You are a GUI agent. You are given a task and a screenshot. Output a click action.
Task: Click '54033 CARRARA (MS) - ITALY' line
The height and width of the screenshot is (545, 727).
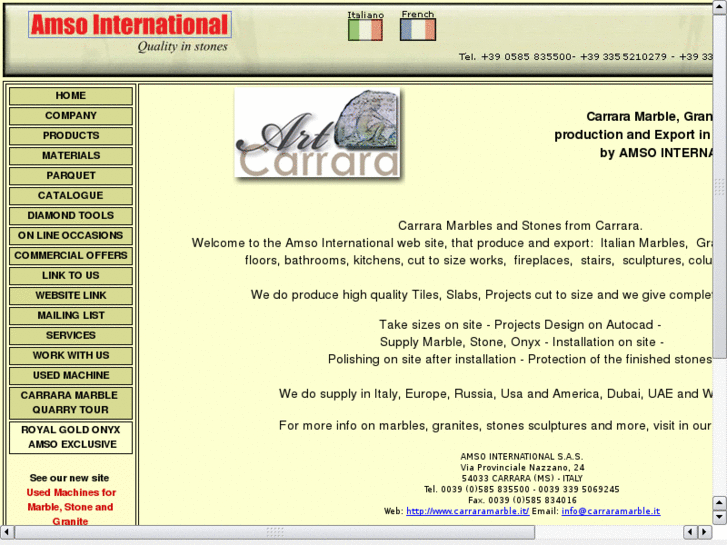pos(522,478)
